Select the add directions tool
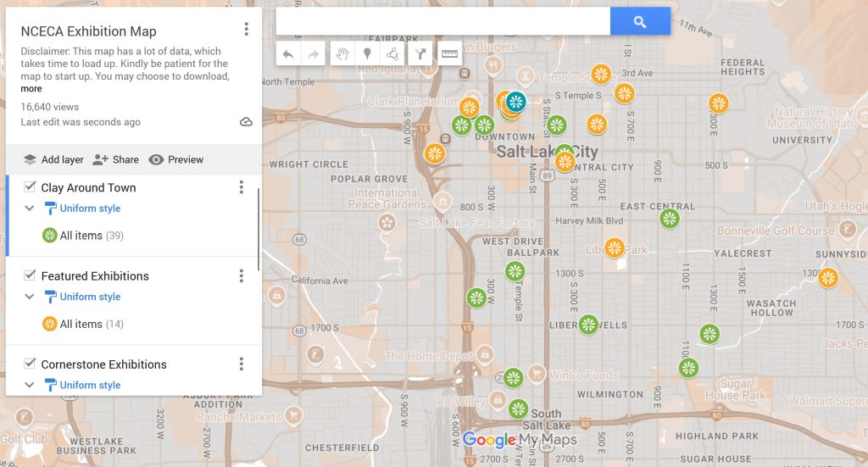This screenshot has width=868, height=467. (419, 54)
